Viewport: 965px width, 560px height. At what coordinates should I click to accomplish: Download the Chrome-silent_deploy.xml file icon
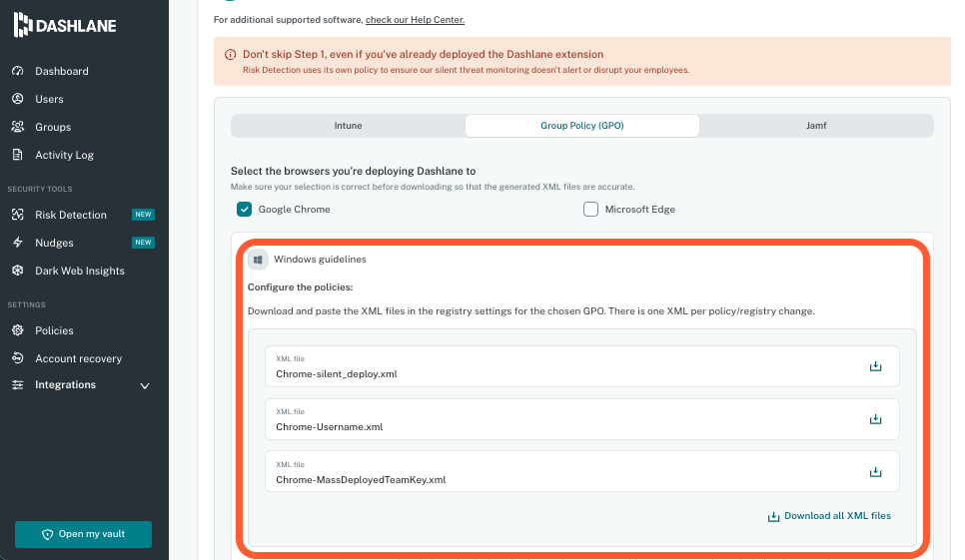click(x=875, y=366)
